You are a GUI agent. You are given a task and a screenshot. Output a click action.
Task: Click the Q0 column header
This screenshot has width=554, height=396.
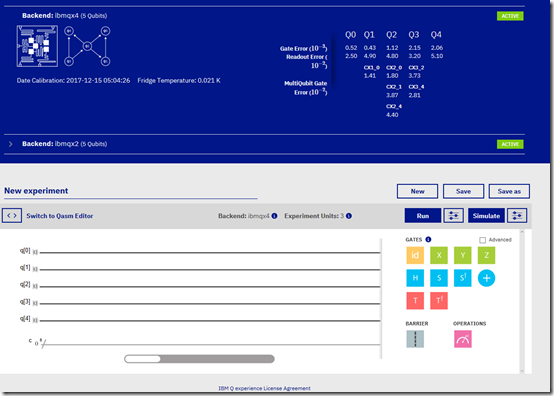350,35
